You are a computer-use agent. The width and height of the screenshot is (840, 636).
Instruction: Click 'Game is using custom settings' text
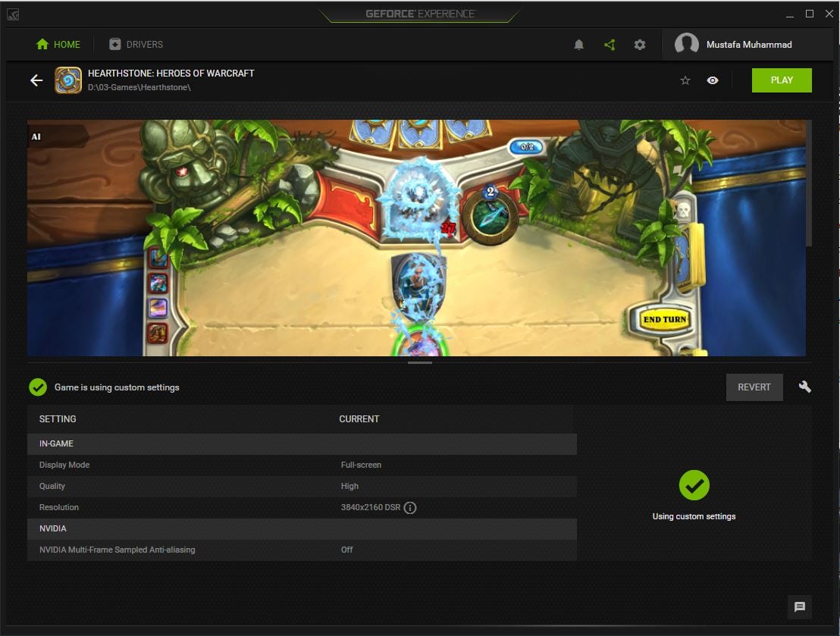click(x=117, y=387)
